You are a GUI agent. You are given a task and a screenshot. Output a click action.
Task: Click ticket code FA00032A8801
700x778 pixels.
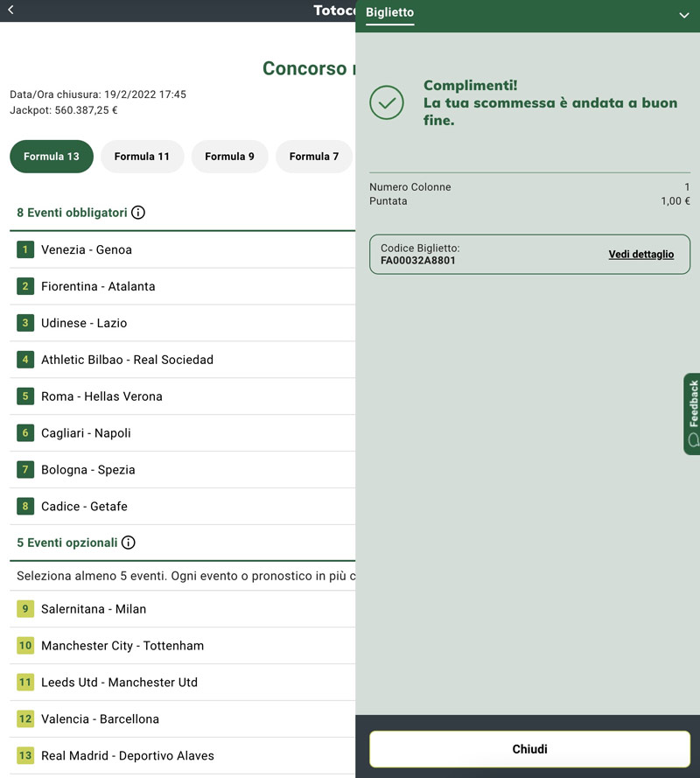[418, 261]
